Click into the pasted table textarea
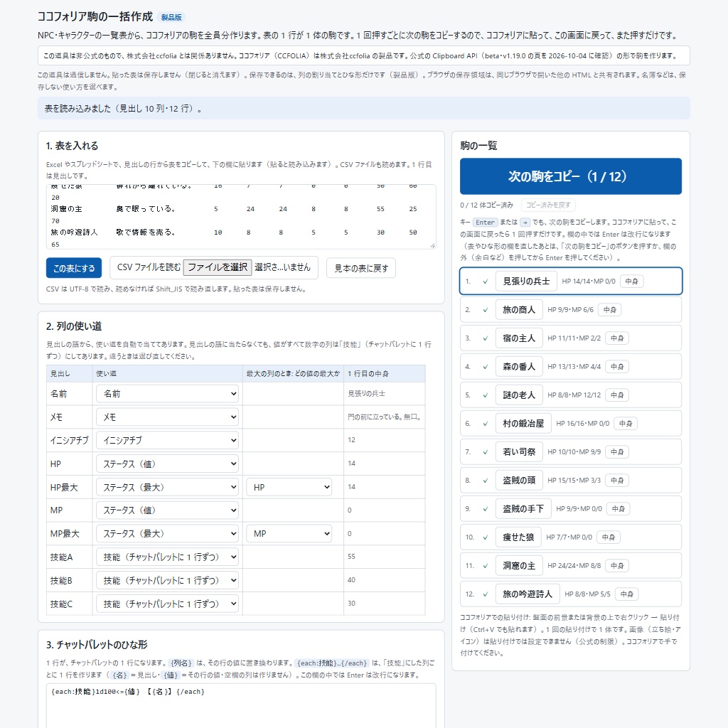The height and width of the screenshot is (728, 728). (241, 217)
